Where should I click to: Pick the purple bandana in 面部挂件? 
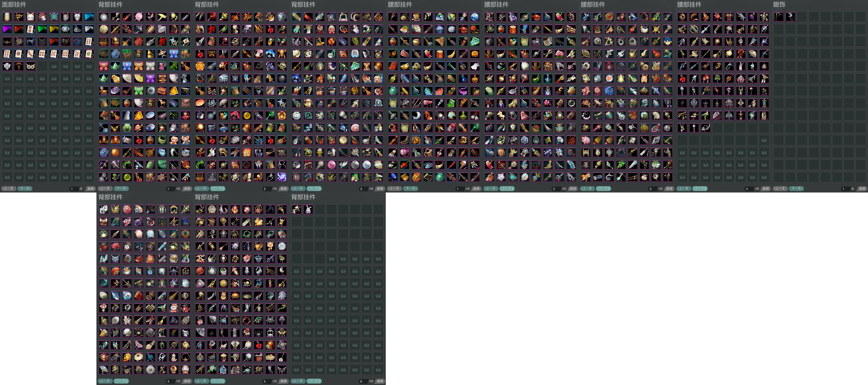7,29
